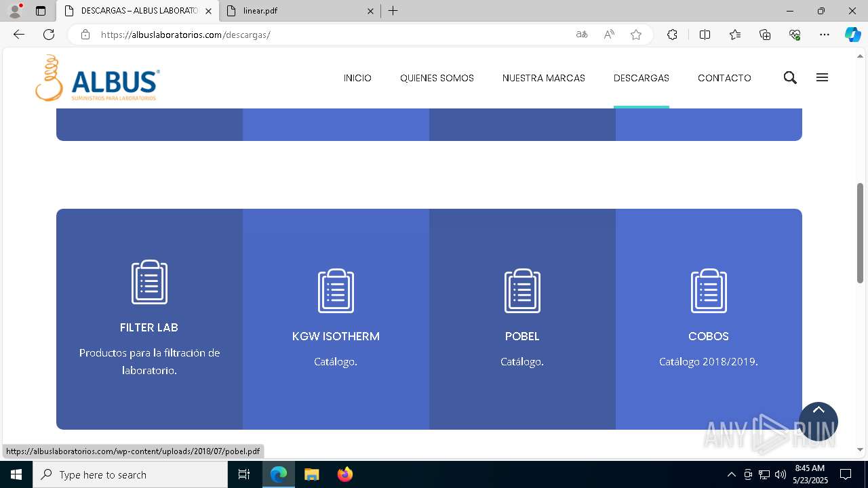The height and width of the screenshot is (488, 868).
Task: Open the browser profile avatar
Action: tap(15, 11)
